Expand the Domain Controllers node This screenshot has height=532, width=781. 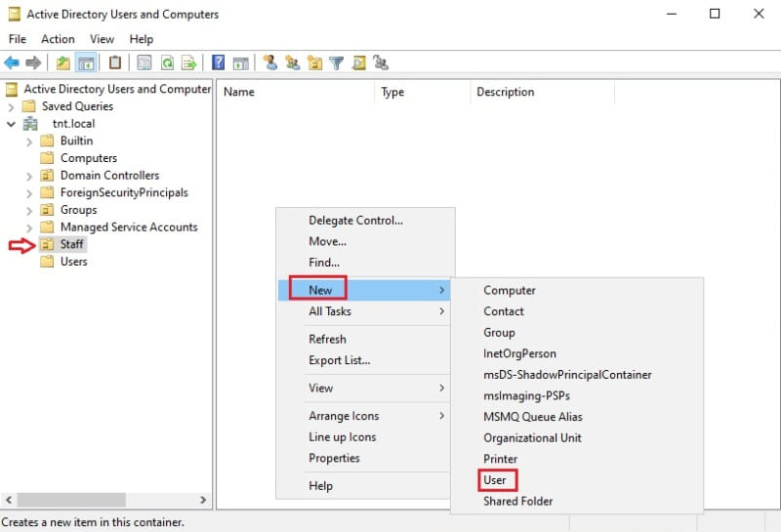tap(29, 176)
